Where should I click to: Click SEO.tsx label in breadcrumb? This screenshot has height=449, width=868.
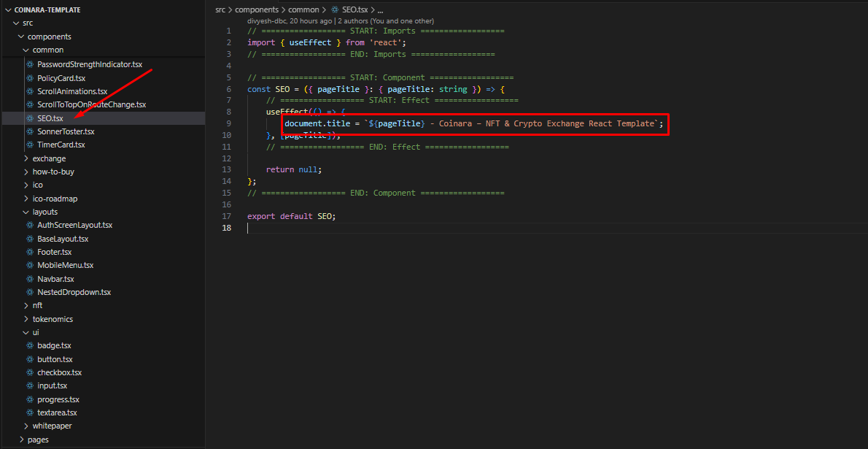(354, 10)
